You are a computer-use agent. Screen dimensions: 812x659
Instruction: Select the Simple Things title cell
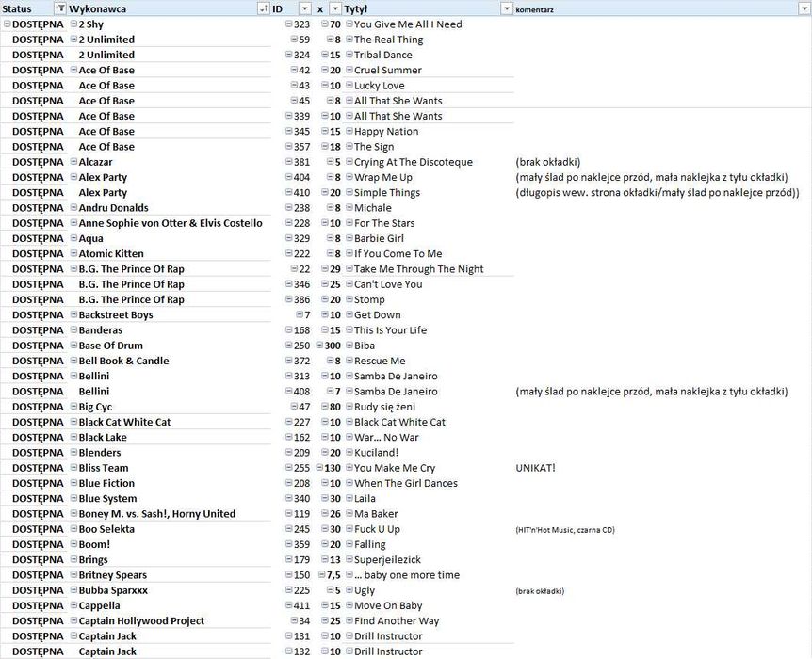[x=387, y=193]
